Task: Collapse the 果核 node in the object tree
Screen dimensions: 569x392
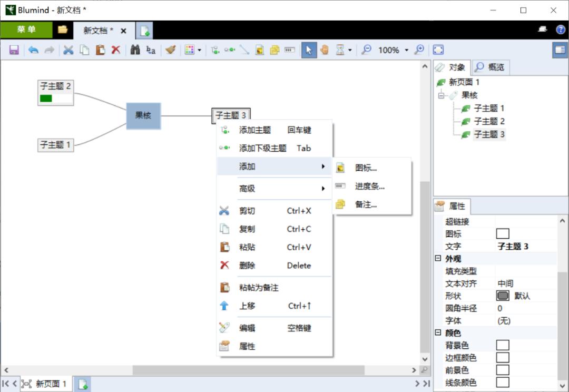Action: point(440,95)
